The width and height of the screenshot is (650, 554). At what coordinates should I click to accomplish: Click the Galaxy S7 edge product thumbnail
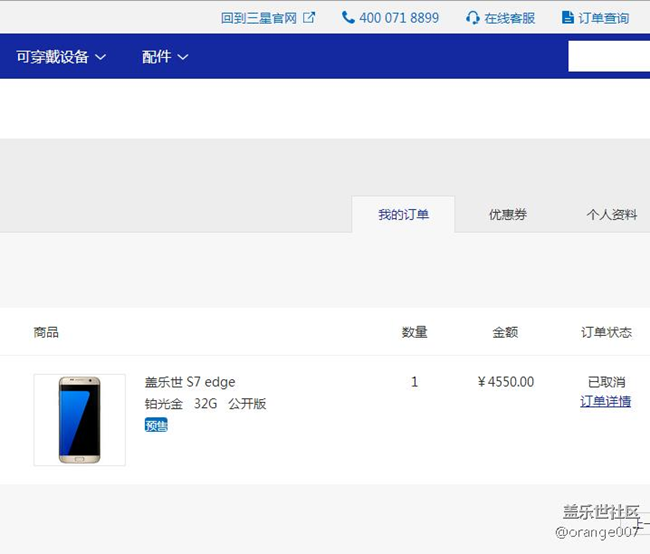[x=79, y=420]
